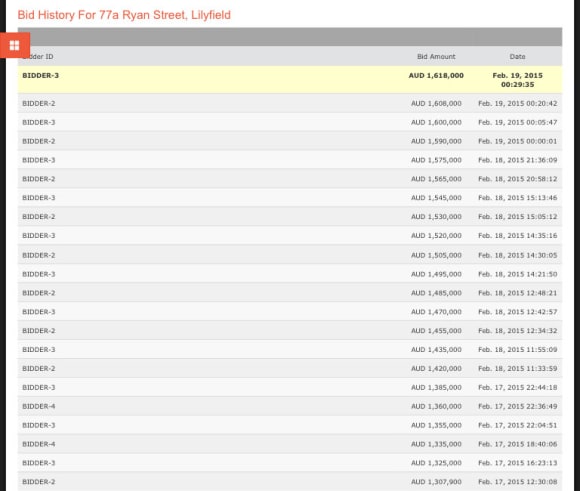
Task: Select the Feb. 19, 2015 00:29:35 date
Action: click(x=517, y=80)
